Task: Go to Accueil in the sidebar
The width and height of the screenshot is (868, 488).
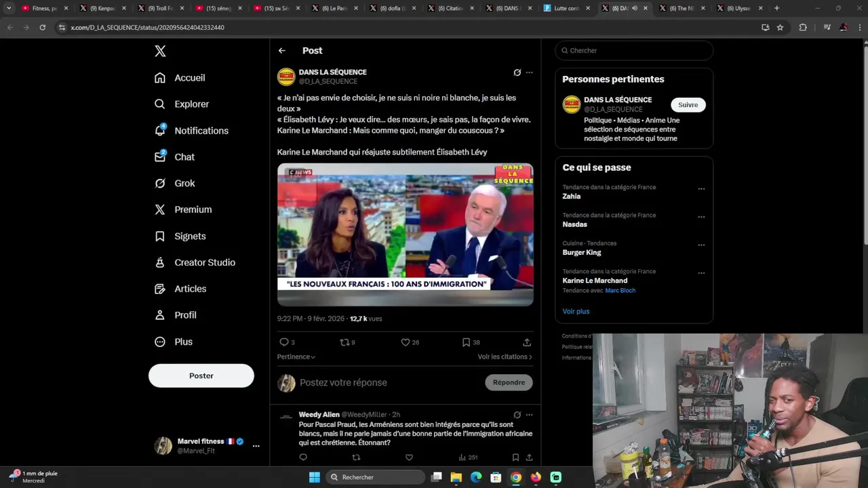Action: coord(180,78)
